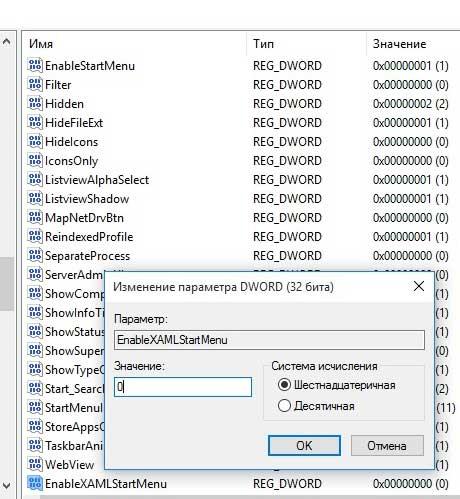
Task: Click the Filter DWORD value icon
Action: [x=35, y=84]
